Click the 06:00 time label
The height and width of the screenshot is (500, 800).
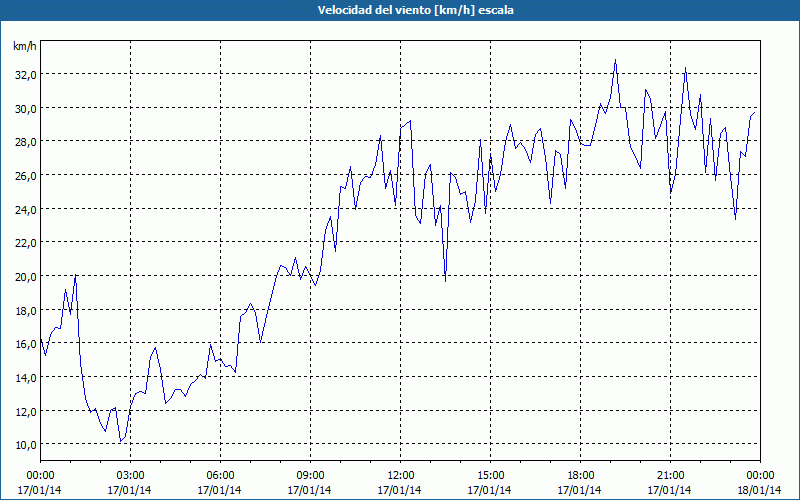tap(220, 476)
